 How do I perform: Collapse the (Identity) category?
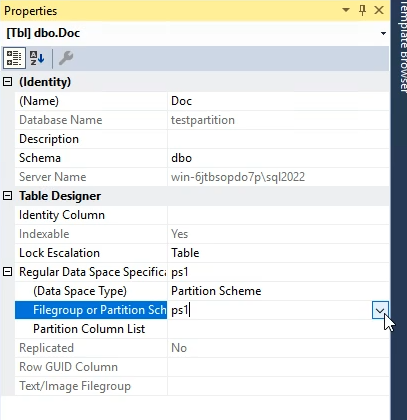point(7,82)
